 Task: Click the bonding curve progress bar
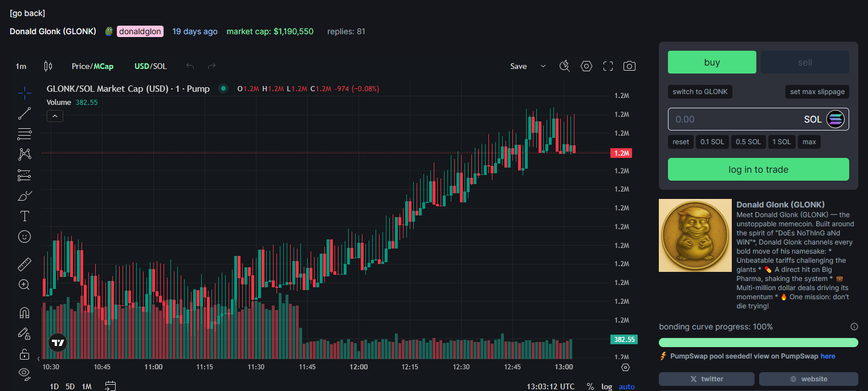pos(759,343)
